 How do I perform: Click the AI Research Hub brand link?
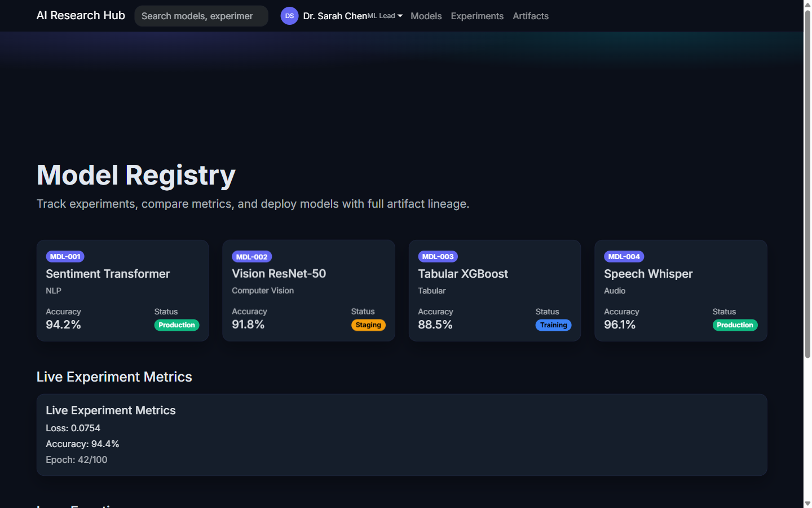(81, 15)
